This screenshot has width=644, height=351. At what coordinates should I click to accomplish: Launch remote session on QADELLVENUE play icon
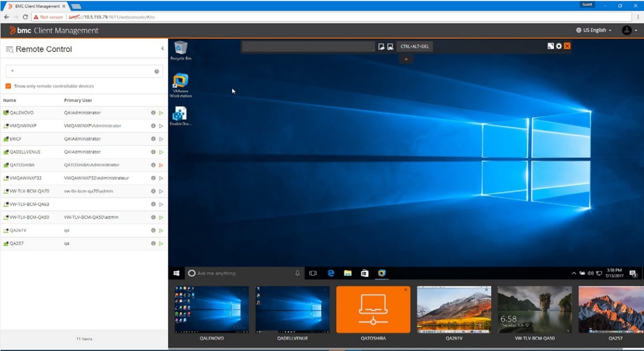coord(161,152)
